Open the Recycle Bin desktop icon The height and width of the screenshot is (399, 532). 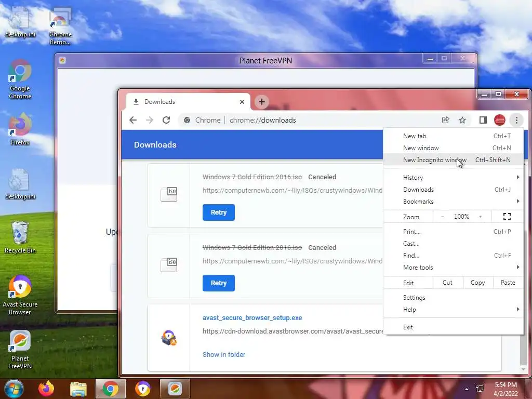point(20,237)
